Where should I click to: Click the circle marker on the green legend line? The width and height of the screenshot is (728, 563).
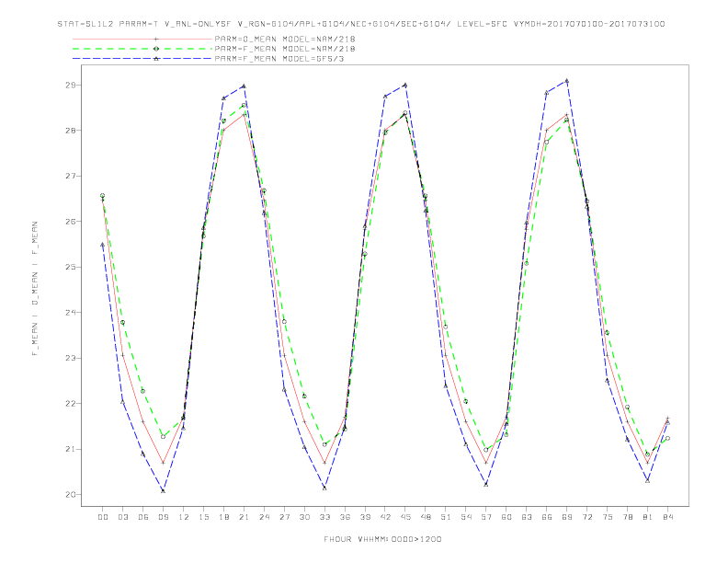156,49
